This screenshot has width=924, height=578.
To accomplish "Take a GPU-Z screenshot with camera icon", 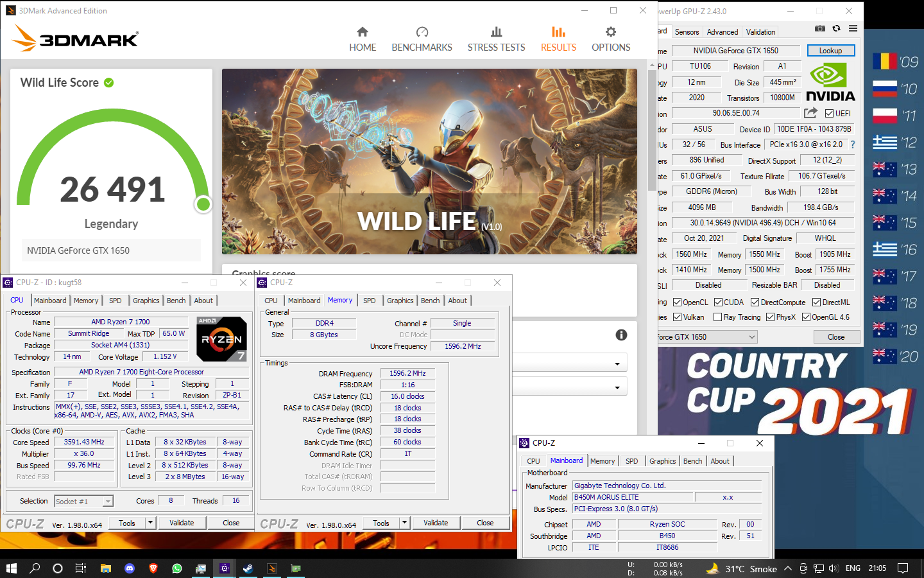I will click(x=820, y=28).
